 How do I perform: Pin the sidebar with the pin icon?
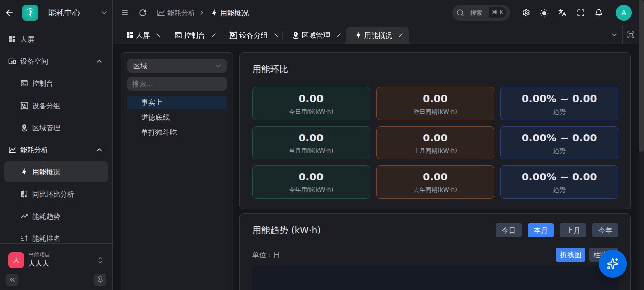point(100,279)
